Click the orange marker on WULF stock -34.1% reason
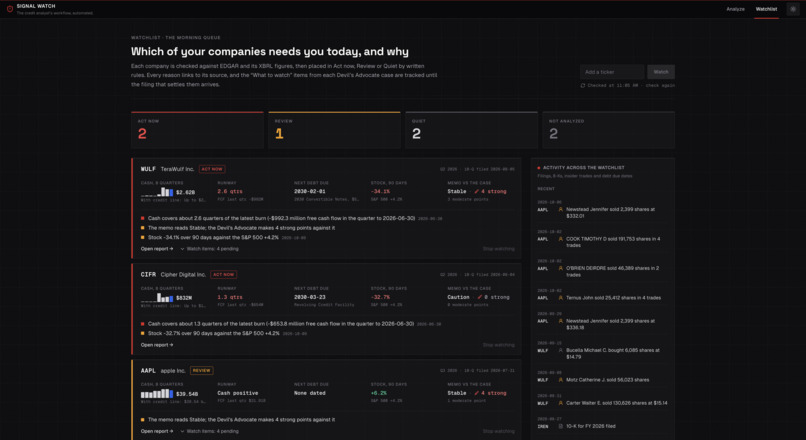 point(143,237)
